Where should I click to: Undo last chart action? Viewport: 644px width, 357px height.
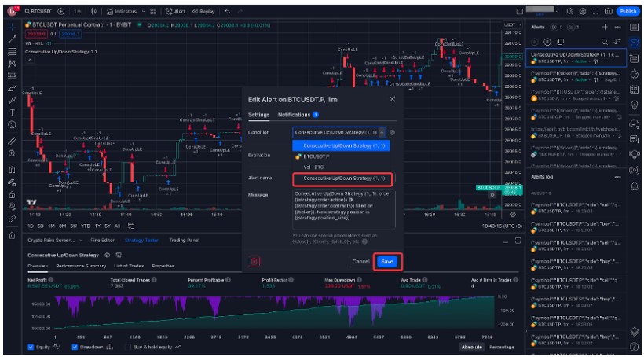click(228, 12)
